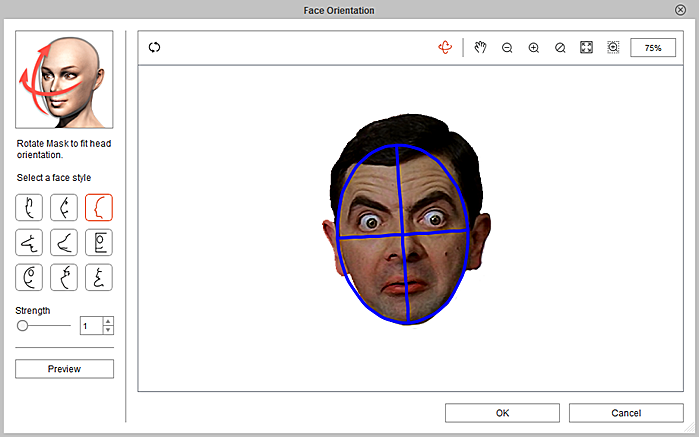Click the Preview button
This screenshot has width=699, height=437.
point(64,369)
